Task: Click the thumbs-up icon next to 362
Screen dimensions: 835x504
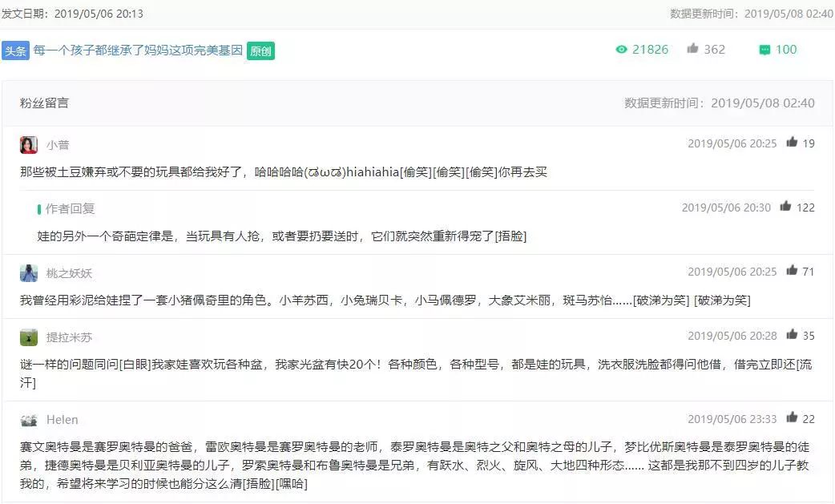Action: pos(692,48)
